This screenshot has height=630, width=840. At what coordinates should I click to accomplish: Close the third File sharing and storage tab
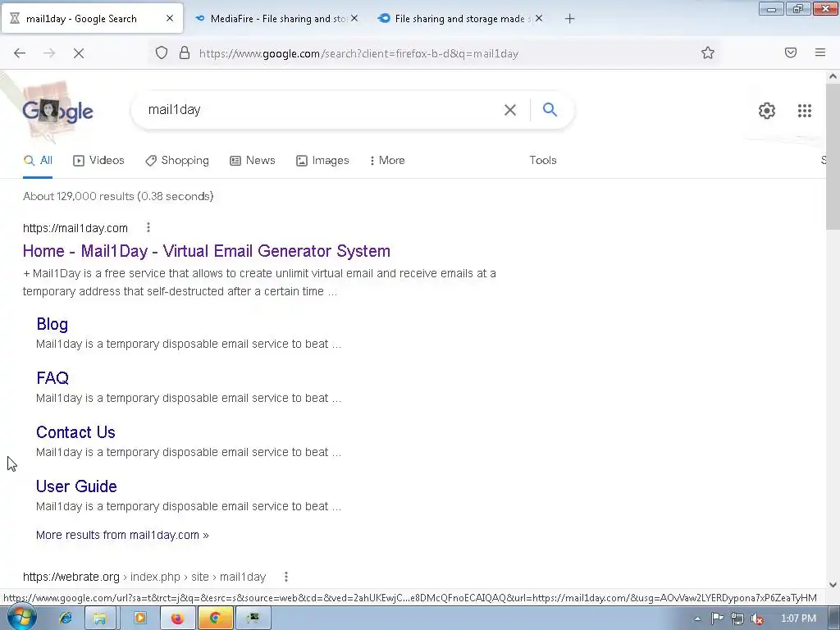click(x=539, y=18)
